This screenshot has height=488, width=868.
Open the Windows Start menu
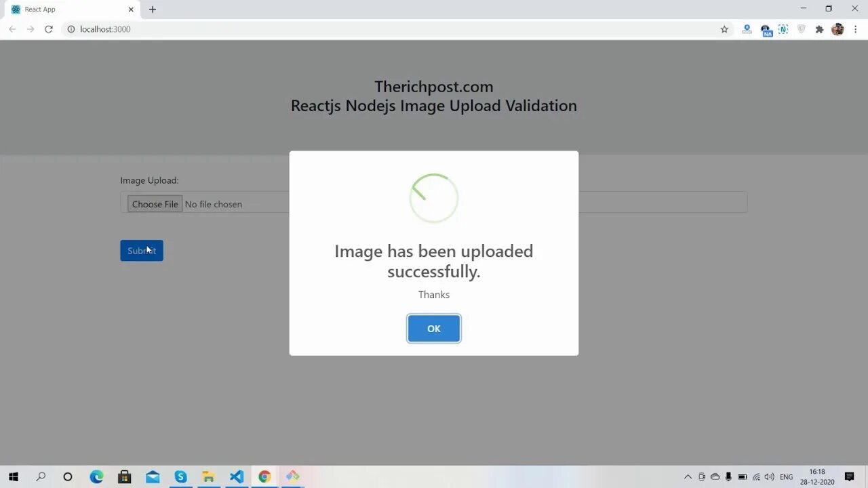[x=13, y=476]
